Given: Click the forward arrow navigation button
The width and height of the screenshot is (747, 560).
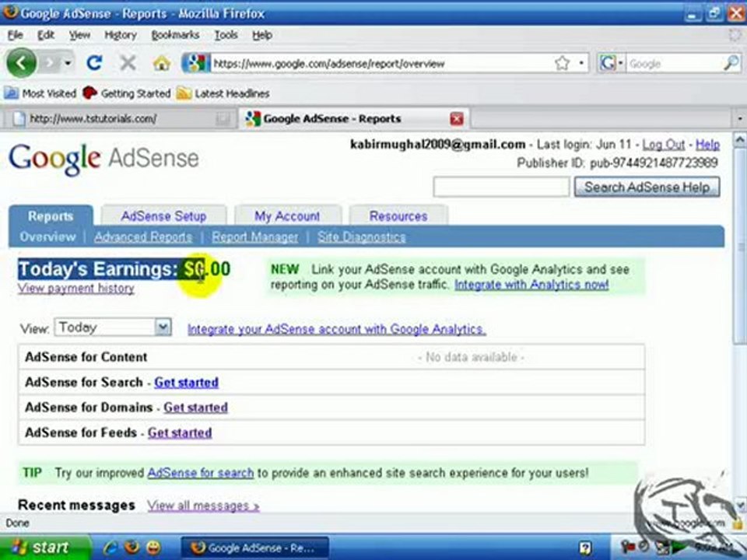Looking at the screenshot, I should pyautogui.click(x=49, y=63).
